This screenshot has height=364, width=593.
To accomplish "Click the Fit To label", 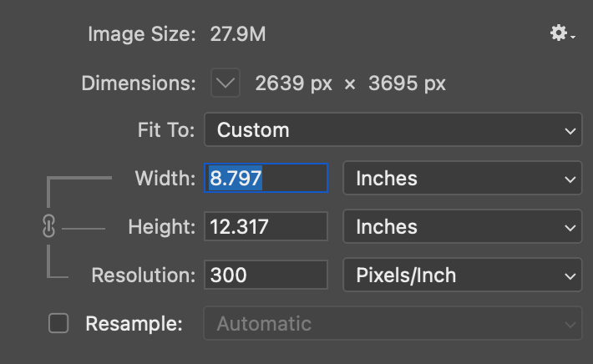I will (165, 130).
